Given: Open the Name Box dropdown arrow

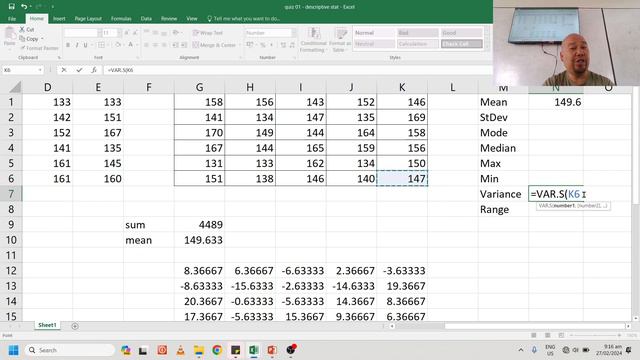Looking at the screenshot, I should coord(40,70).
